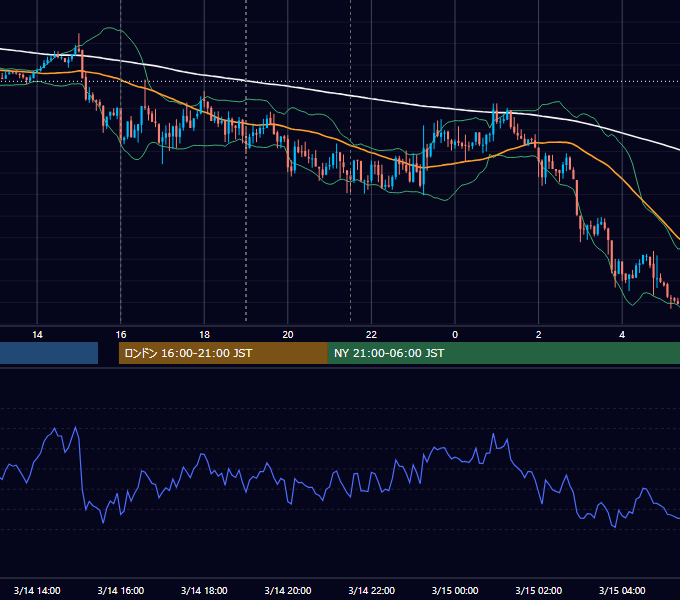The image size is (680, 600).
Task: Click the 0 hour axis label
Action: tap(455, 334)
